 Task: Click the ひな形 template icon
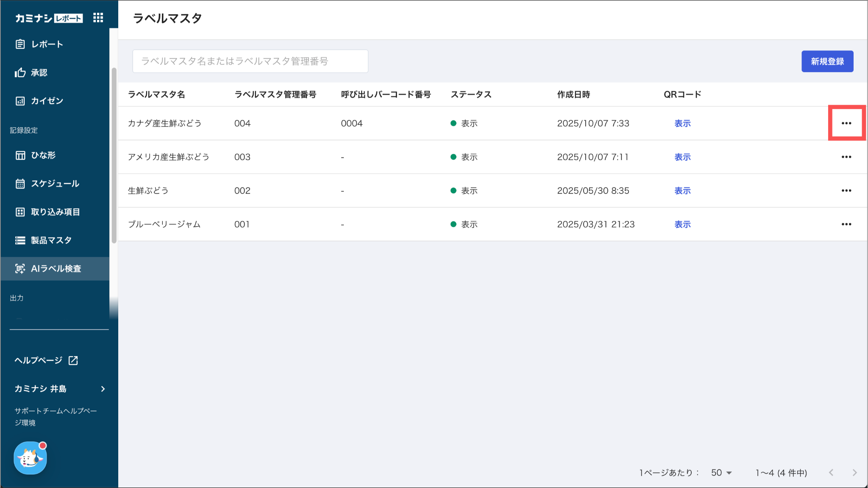pyautogui.click(x=20, y=155)
